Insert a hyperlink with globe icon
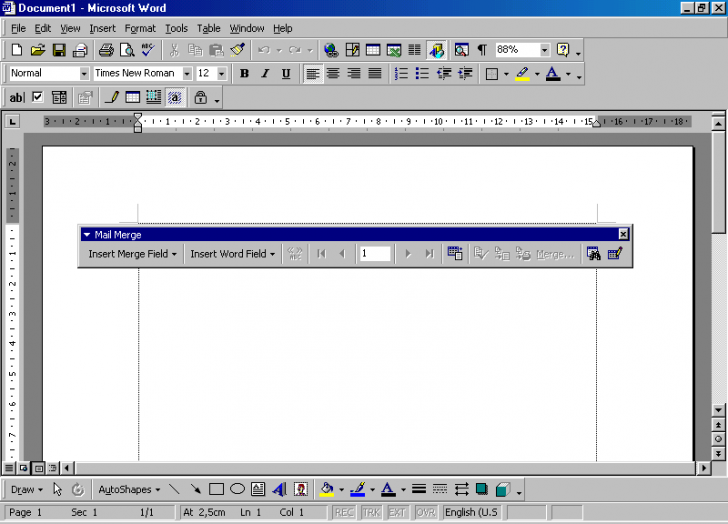This screenshot has width=728, height=524. (x=331, y=50)
